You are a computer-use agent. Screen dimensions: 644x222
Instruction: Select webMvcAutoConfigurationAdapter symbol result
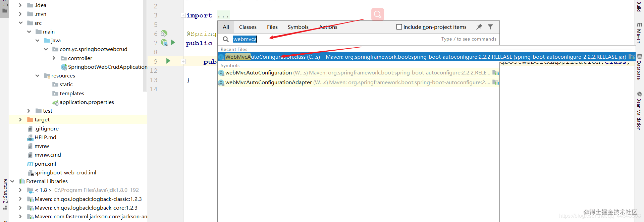click(x=359, y=82)
